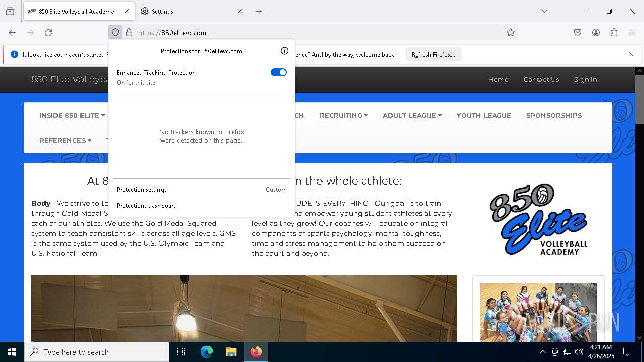Click the scrollbar up arrow
644x362 pixels.
[x=639, y=71]
